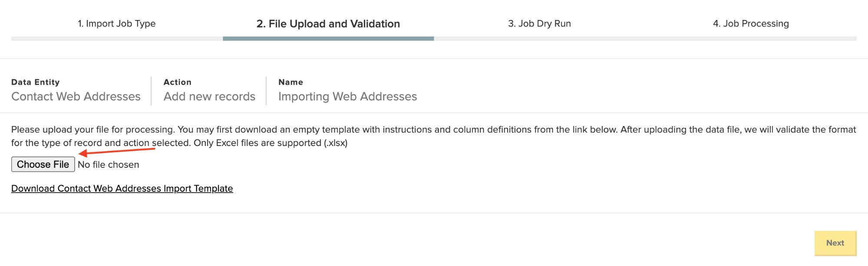Click the highlighted progress bar under step 2
Screen dimensions: 868x266
pyautogui.click(x=328, y=39)
